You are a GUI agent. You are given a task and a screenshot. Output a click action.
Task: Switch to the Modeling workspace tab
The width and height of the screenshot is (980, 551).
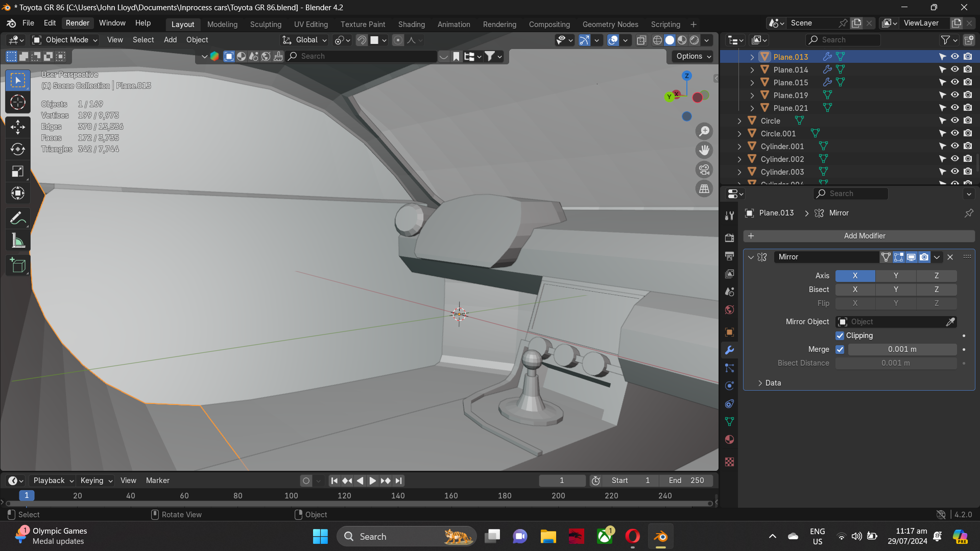[222, 25]
